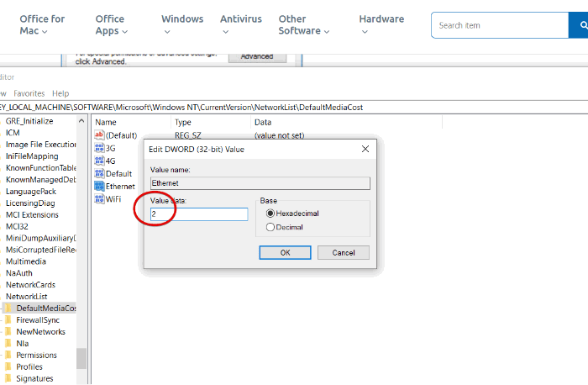Expand the Office Apps dropdown

pyautogui.click(x=112, y=24)
